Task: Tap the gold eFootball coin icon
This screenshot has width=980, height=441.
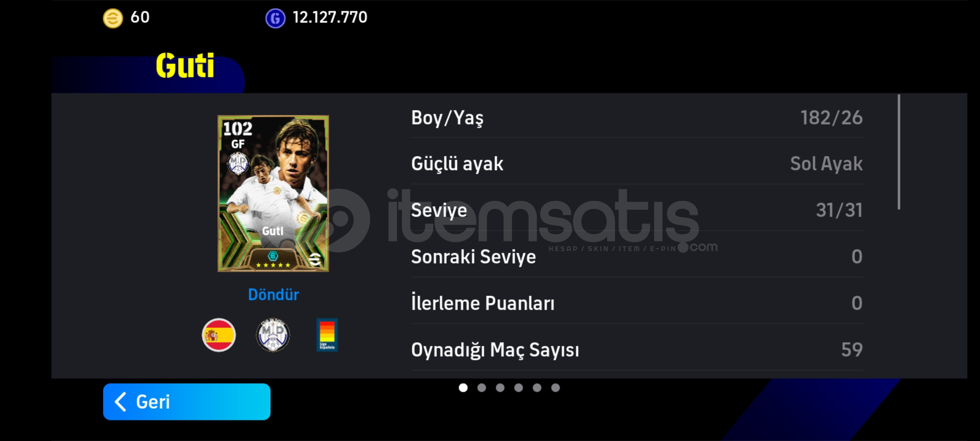Action: [x=113, y=18]
